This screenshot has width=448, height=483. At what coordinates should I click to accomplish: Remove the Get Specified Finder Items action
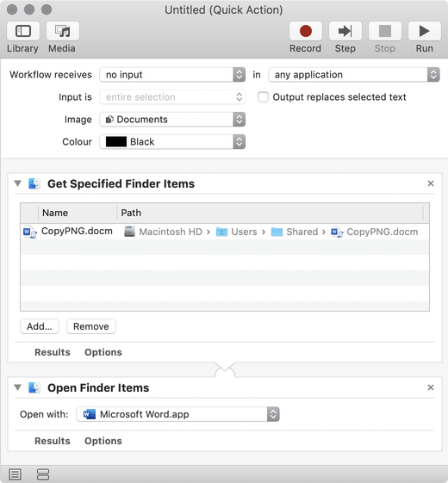[431, 183]
